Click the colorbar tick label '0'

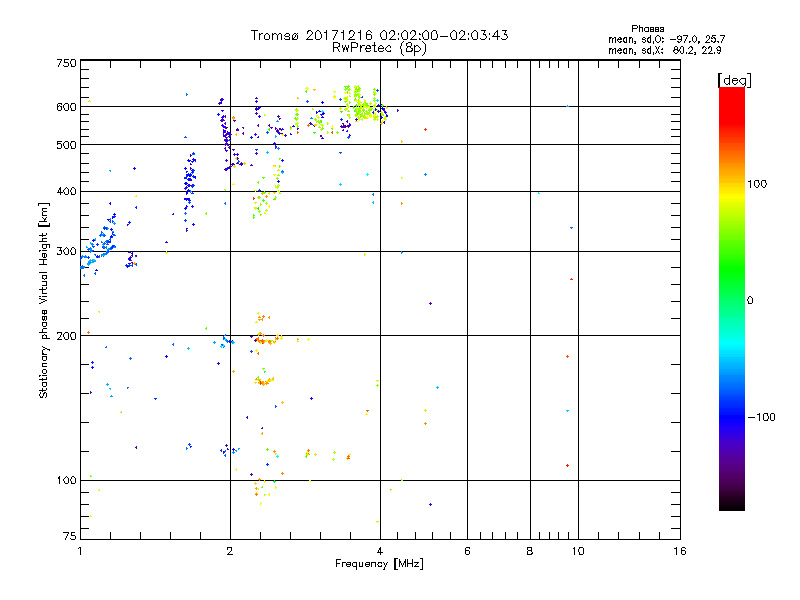750,301
